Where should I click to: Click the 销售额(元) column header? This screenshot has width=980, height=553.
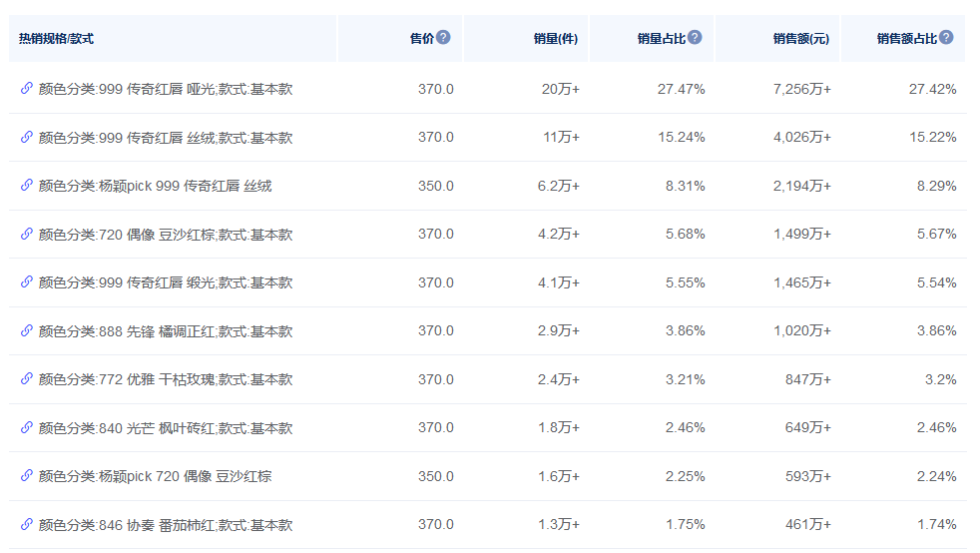click(x=801, y=39)
